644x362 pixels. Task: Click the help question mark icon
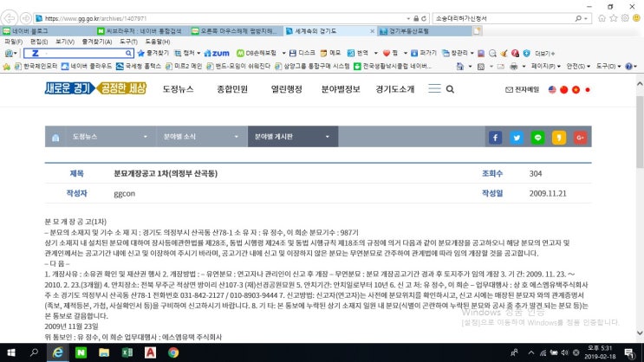628,66
